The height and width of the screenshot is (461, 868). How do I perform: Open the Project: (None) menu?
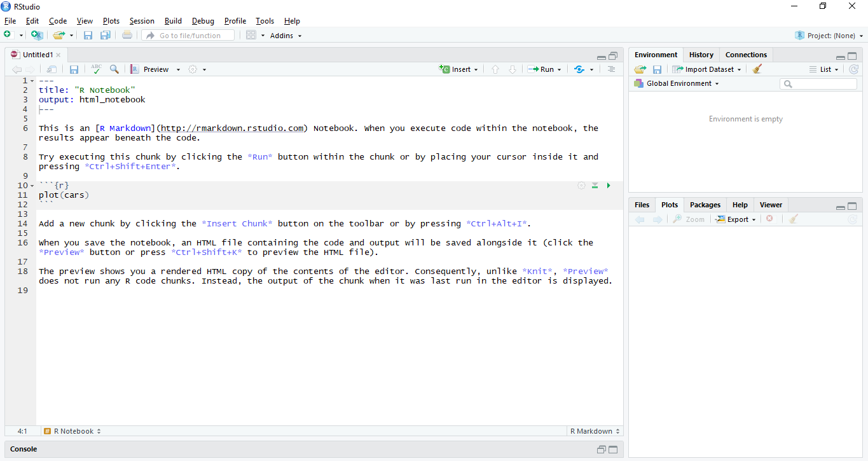pos(829,36)
